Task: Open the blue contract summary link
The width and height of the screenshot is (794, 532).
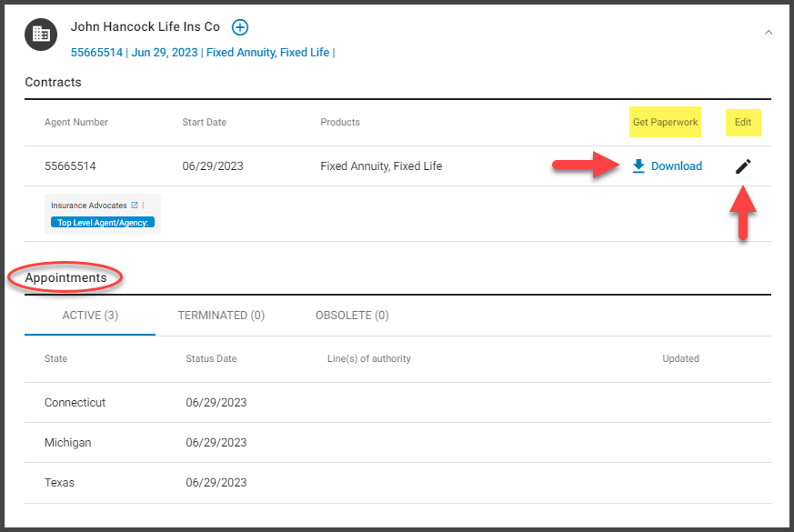Action: [203, 53]
